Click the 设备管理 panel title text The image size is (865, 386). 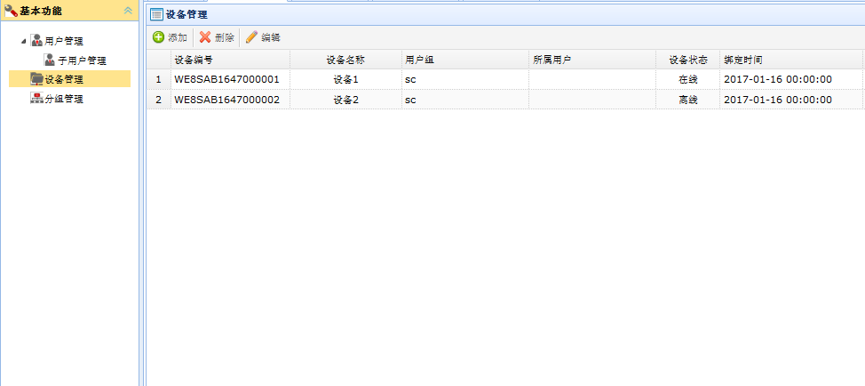click(x=186, y=15)
